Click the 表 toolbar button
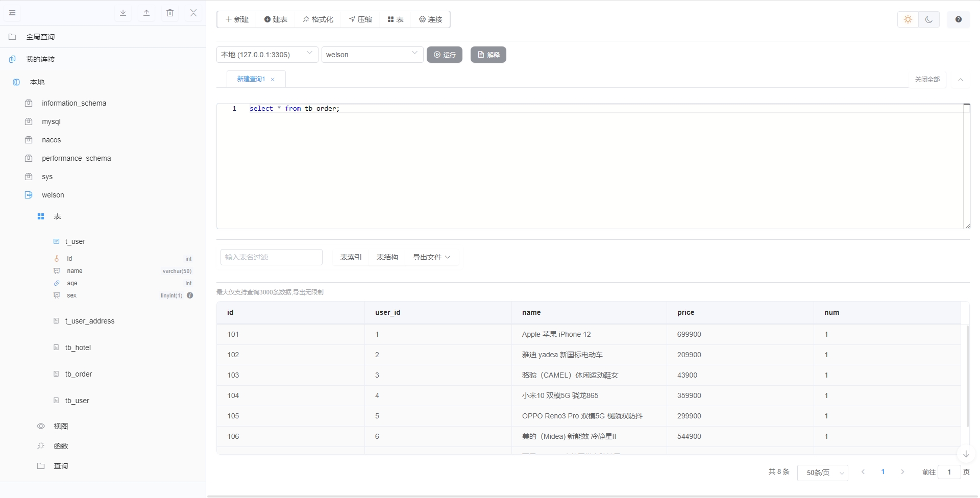Screen dimensions: 980x498 pyautogui.click(x=396, y=19)
